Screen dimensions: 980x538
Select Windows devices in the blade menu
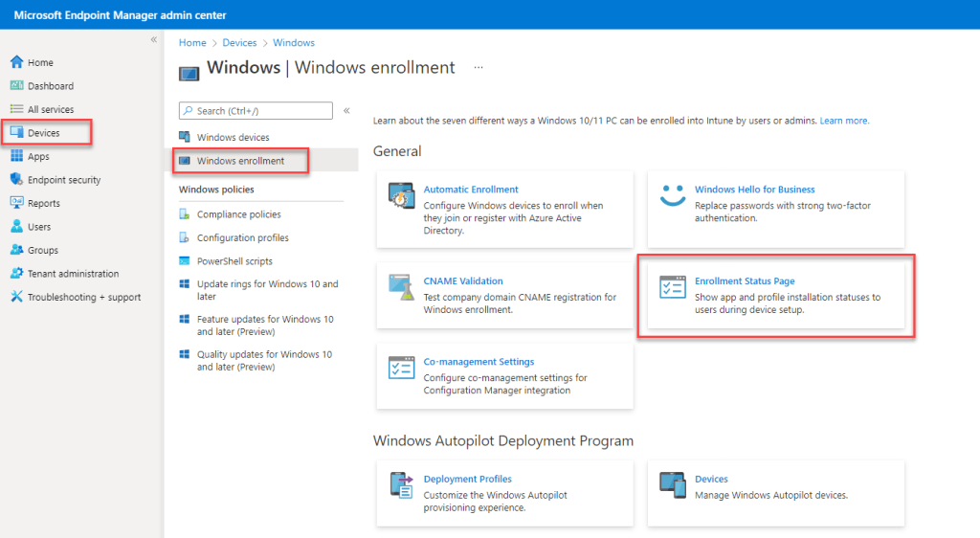tap(233, 138)
